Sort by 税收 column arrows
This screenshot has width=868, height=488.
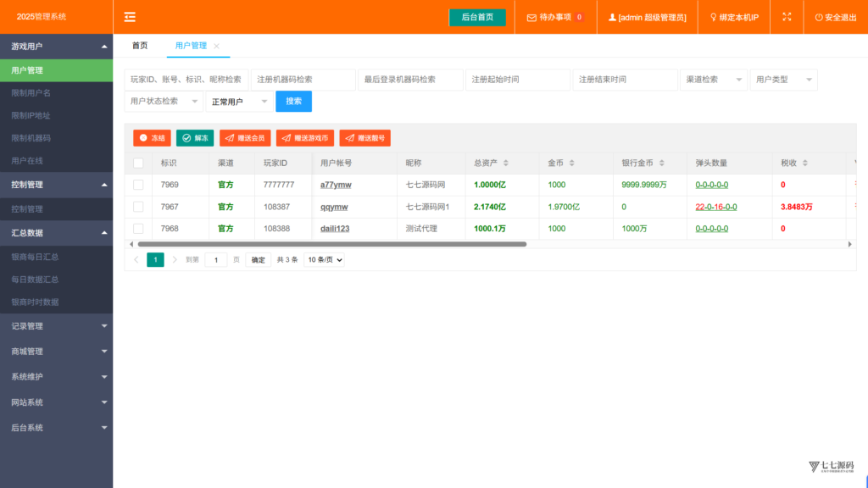(x=805, y=164)
